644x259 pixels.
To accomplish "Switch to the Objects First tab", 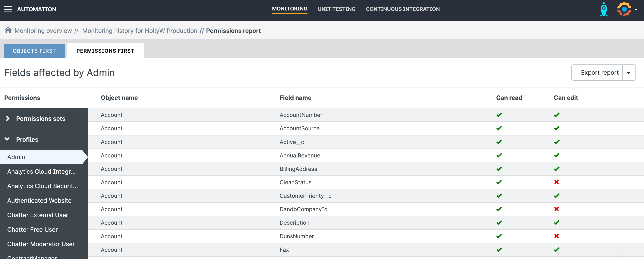I will tap(34, 51).
